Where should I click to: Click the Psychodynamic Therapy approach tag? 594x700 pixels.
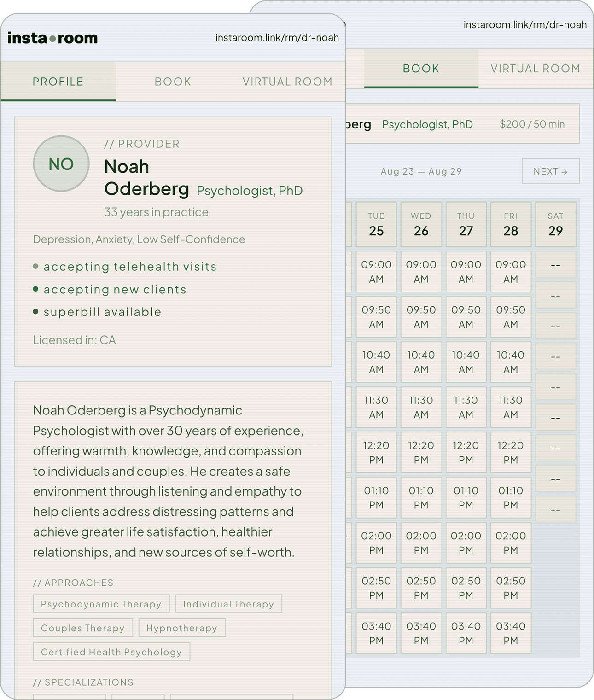101,604
